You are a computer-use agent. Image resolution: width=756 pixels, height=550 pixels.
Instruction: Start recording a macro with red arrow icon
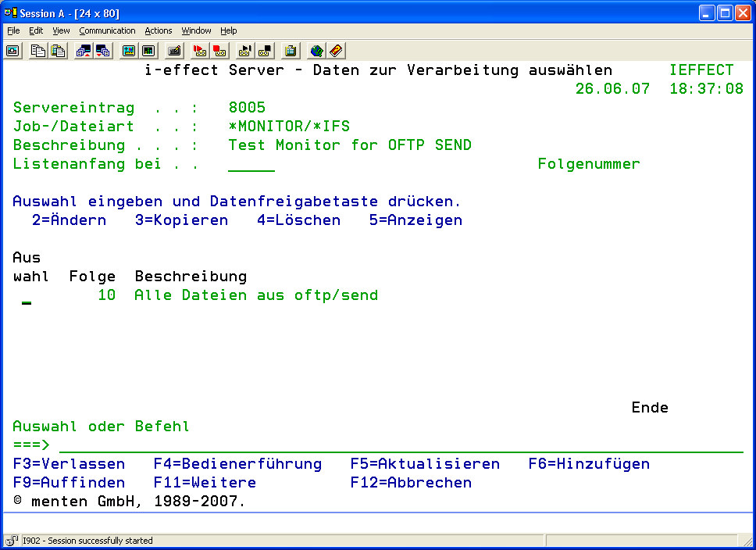[x=200, y=51]
